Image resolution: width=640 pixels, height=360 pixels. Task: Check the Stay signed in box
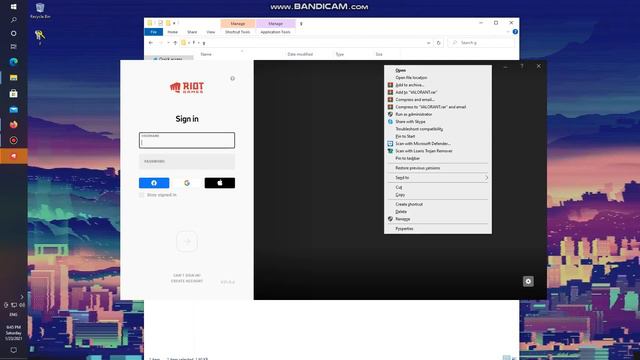click(142, 195)
